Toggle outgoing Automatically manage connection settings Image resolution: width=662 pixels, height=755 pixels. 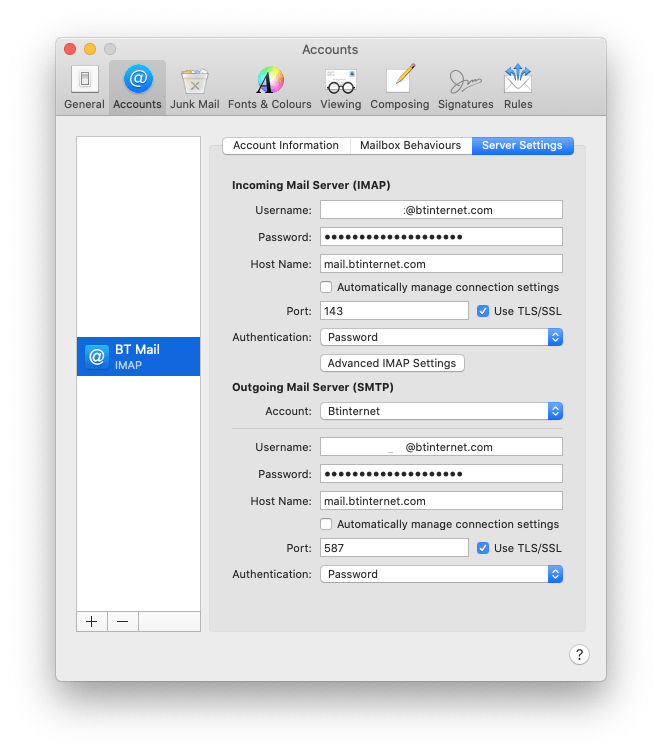tap(326, 524)
